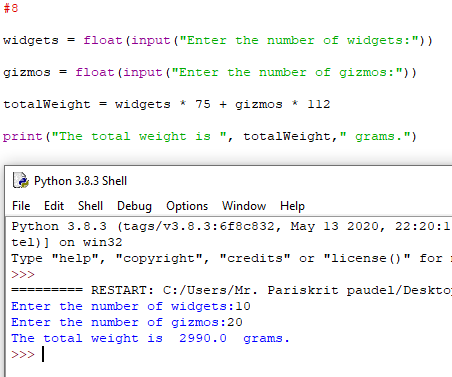This screenshot has height=377, width=452.
Task: Click the #8 comment line
Action: coord(11,8)
